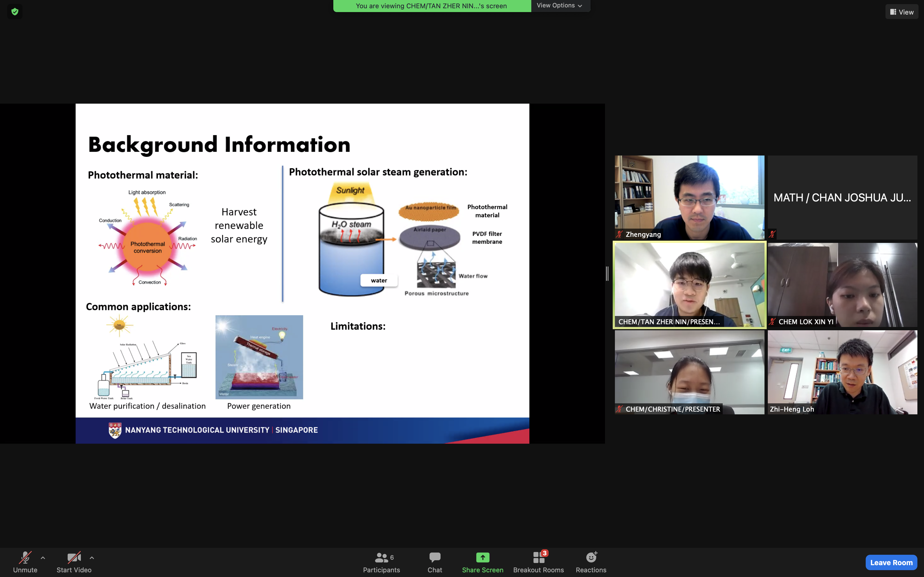Click the green encryption shield icon

[15, 12]
